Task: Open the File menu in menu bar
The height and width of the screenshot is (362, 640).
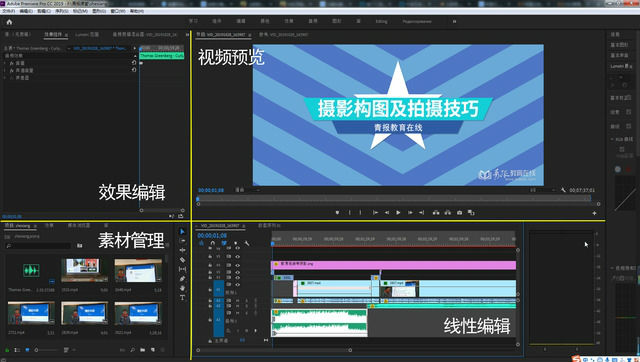Action: tap(9, 11)
